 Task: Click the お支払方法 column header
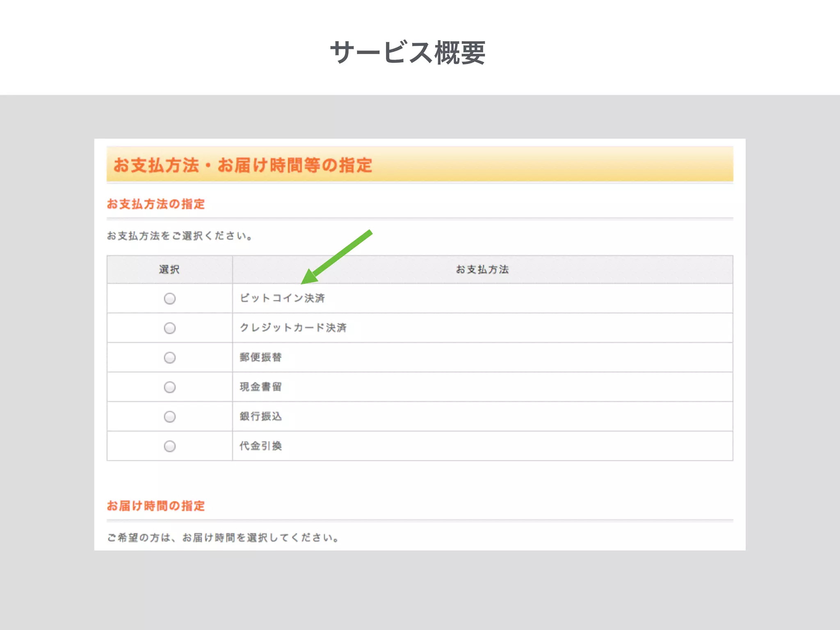[482, 269]
